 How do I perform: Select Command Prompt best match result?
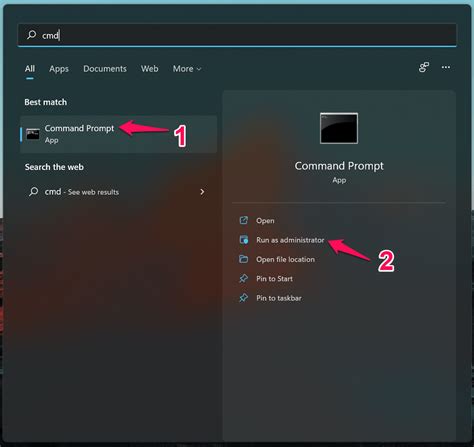point(118,134)
